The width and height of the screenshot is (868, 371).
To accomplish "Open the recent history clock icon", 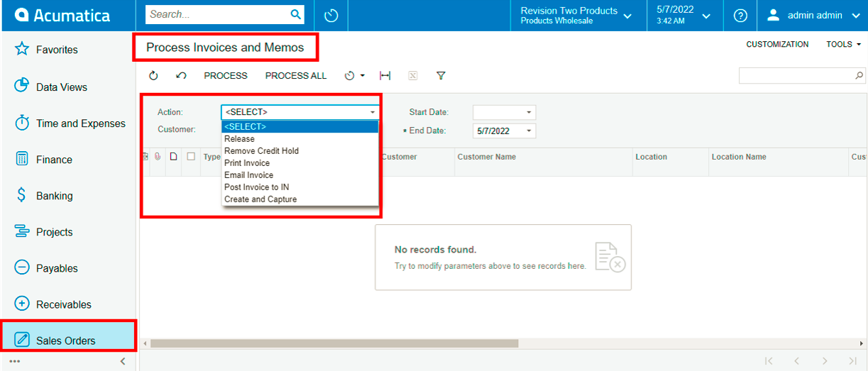I will (331, 15).
